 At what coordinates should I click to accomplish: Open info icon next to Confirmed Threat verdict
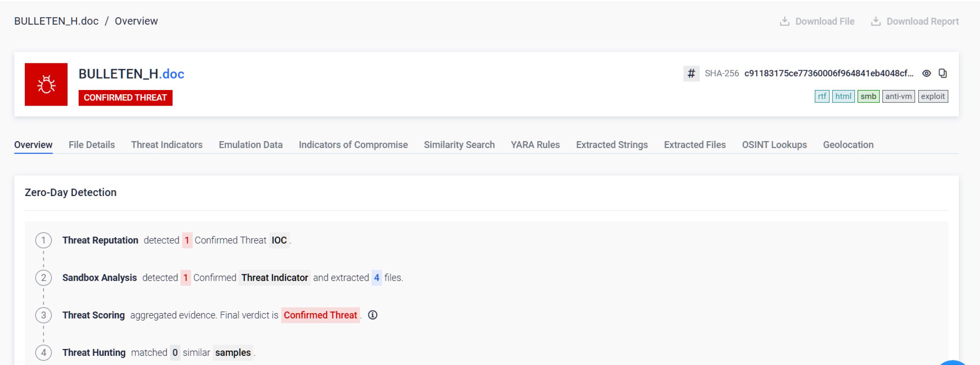click(372, 315)
